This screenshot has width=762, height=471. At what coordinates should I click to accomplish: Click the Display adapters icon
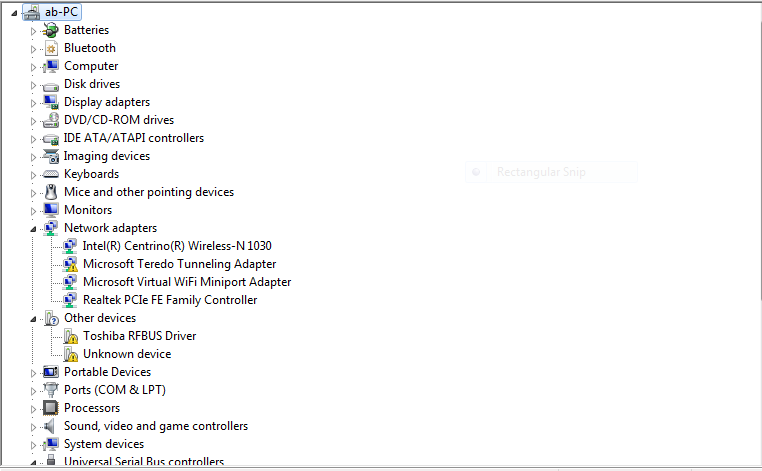(x=51, y=102)
